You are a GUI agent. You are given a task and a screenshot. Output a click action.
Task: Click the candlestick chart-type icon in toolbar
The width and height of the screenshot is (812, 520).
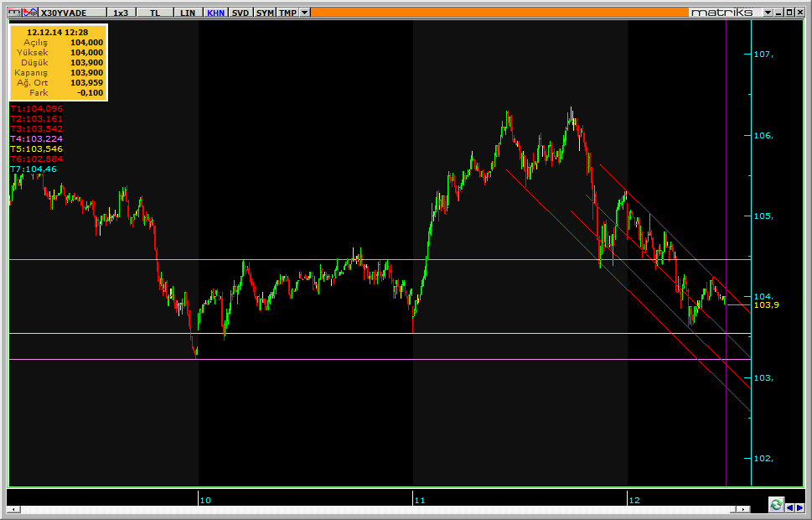click(x=15, y=13)
